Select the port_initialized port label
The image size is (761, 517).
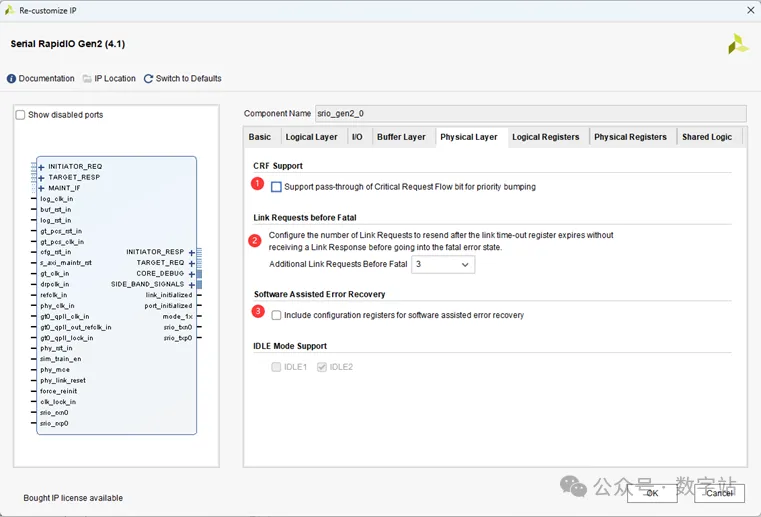pos(168,306)
